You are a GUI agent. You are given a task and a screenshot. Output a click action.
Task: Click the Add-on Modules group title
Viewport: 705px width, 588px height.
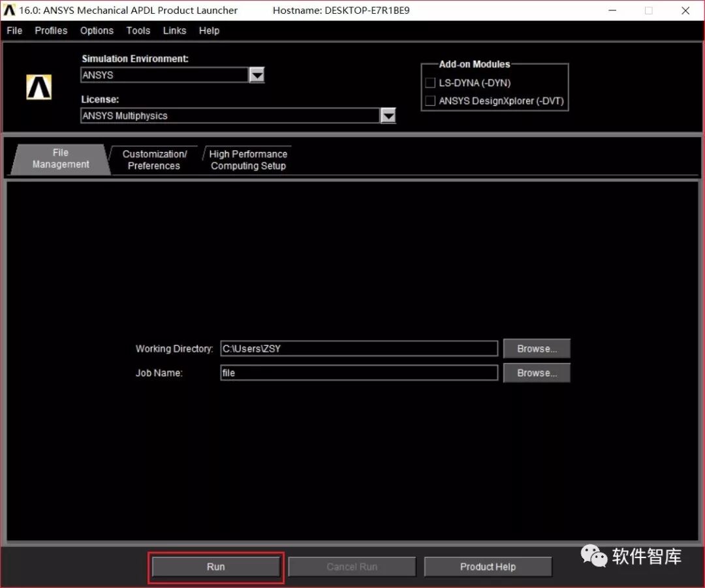click(475, 65)
